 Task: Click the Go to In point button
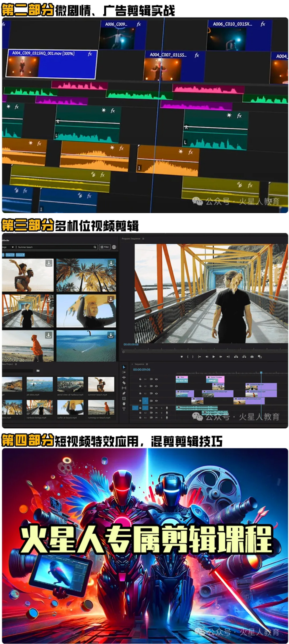tap(199, 357)
